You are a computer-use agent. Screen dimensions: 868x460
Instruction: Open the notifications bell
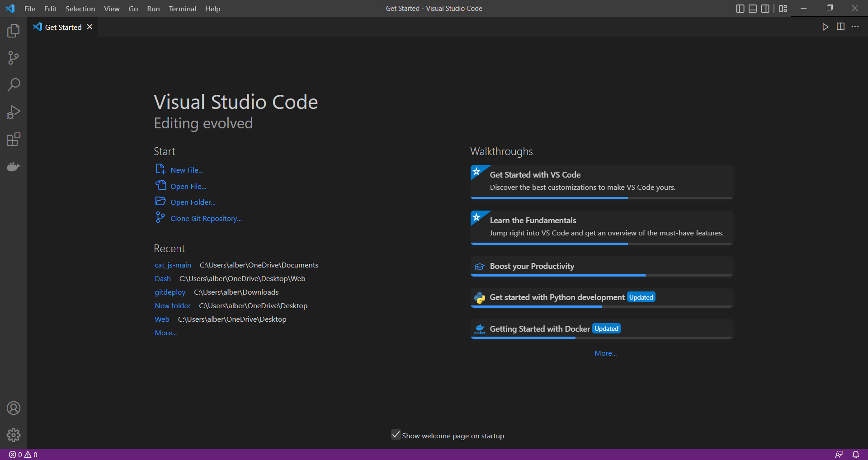[856, 455]
